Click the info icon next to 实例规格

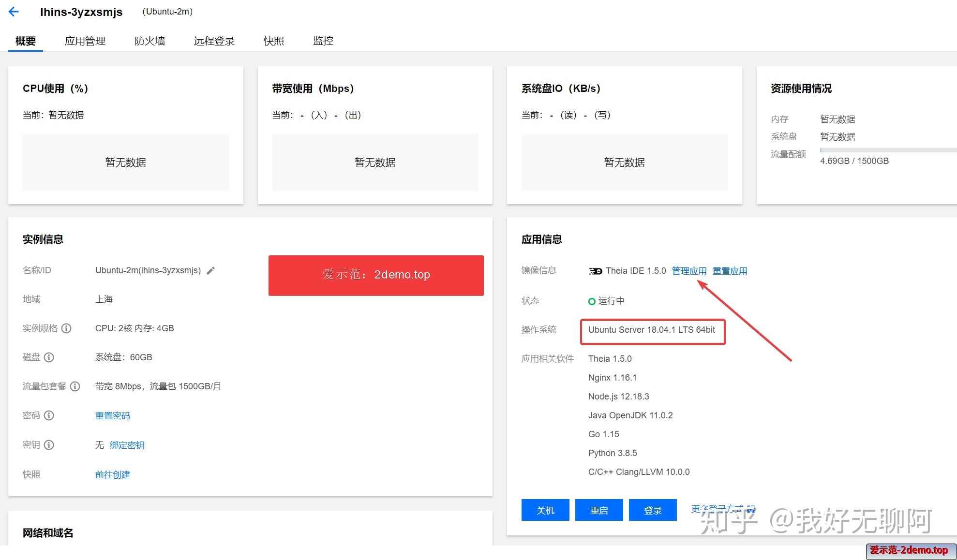[66, 328]
